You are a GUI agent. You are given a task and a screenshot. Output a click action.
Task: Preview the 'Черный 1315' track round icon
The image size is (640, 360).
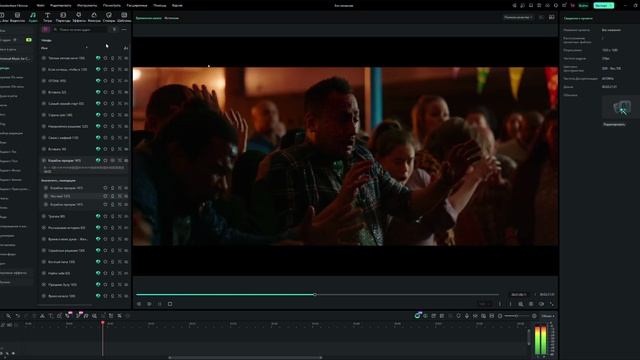[x=46, y=196]
